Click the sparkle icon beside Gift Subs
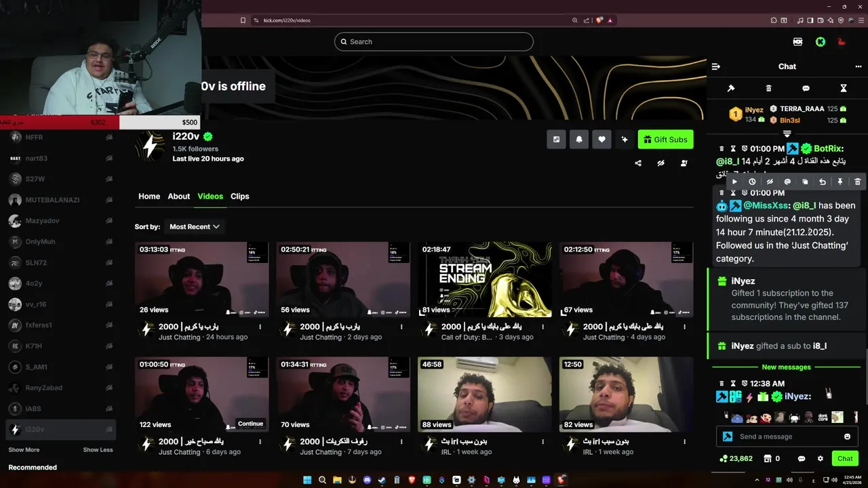The image size is (868, 488). (x=625, y=140)
